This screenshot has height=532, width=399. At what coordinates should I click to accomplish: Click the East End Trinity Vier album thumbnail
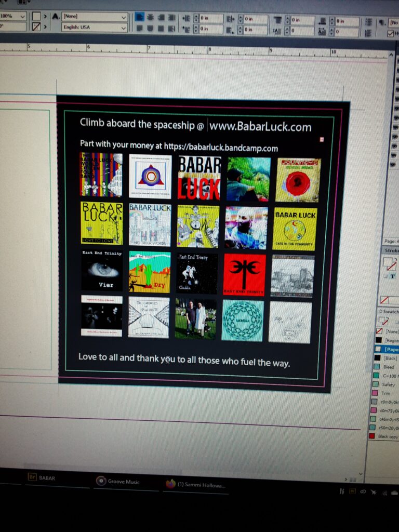[102, 270]
